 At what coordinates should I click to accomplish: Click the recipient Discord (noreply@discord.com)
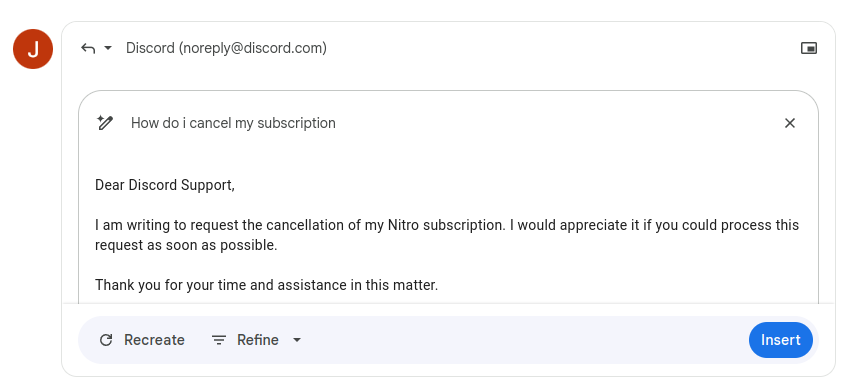coord(226,48)
